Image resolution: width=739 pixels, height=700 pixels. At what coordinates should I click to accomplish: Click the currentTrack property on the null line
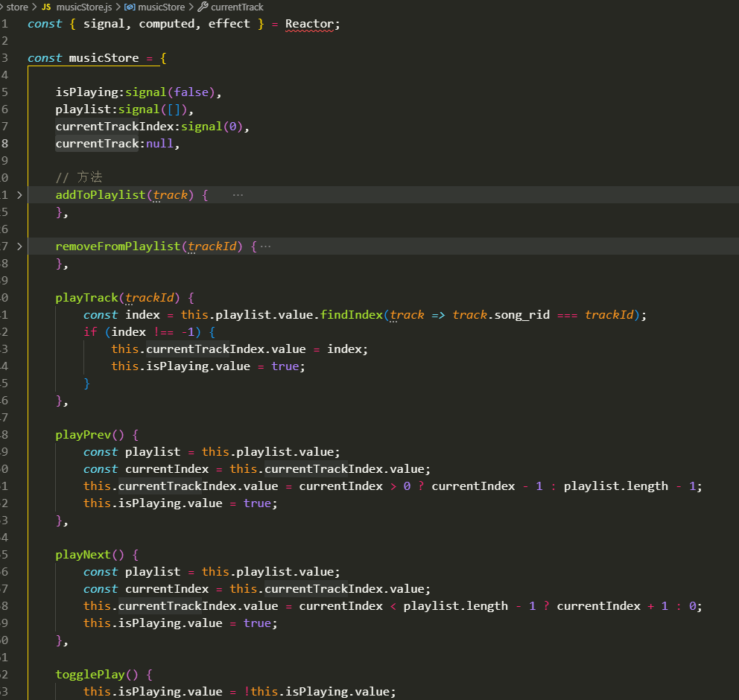coord(97,144)
